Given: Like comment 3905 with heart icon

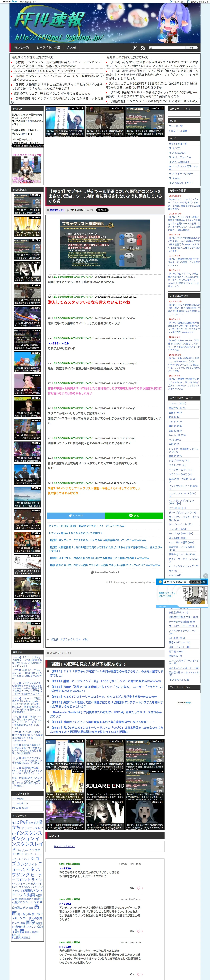Looking at the screenshot, I should click(x=138, y=974).
